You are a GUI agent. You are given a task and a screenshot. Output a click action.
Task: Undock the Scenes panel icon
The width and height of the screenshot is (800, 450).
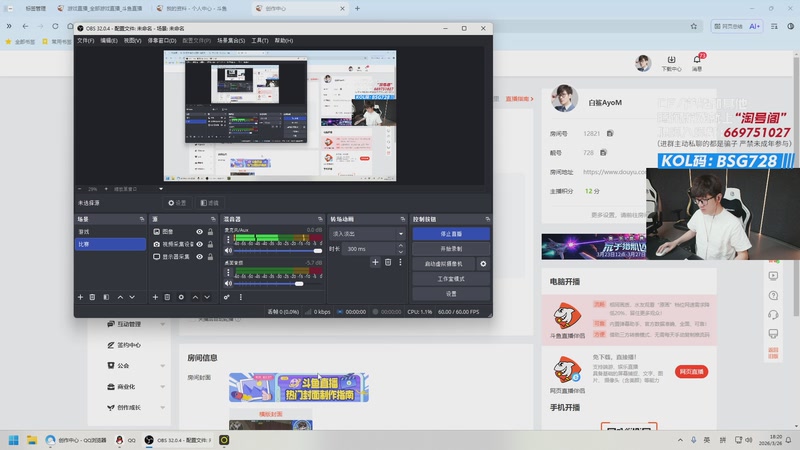tap(142, 219)
